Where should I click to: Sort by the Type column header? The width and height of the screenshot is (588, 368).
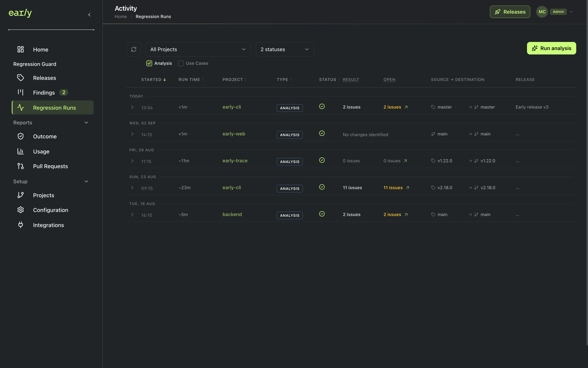[x=284, y=80]
